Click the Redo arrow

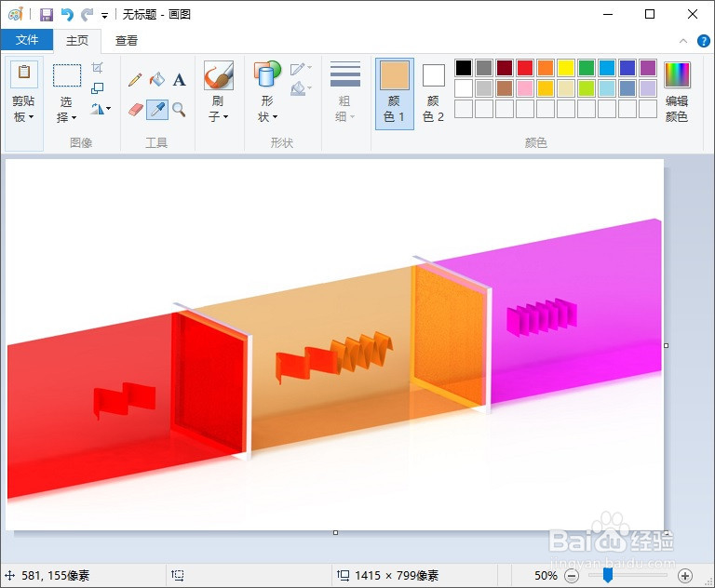point(87,15)
